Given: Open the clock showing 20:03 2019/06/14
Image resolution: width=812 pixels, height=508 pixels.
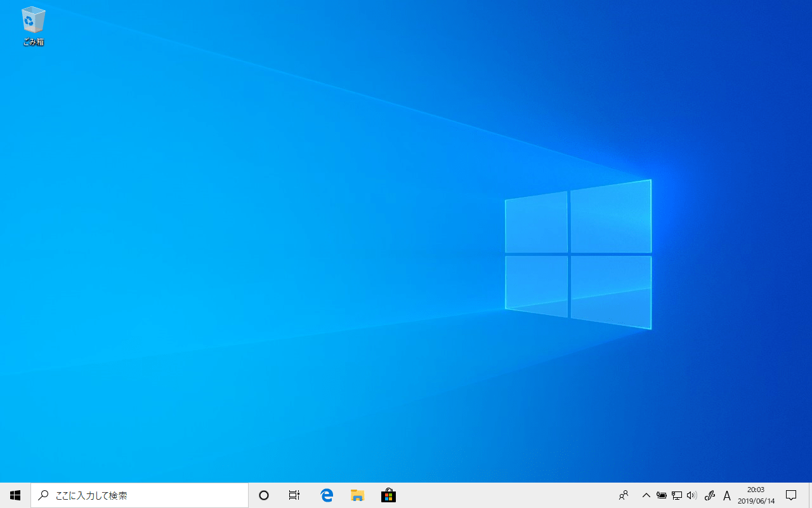Looking at the screenshot, I should 756,495.
